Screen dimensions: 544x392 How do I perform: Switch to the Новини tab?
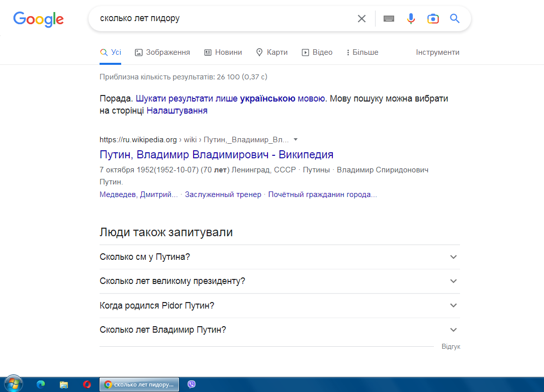[x=223, y=52]
